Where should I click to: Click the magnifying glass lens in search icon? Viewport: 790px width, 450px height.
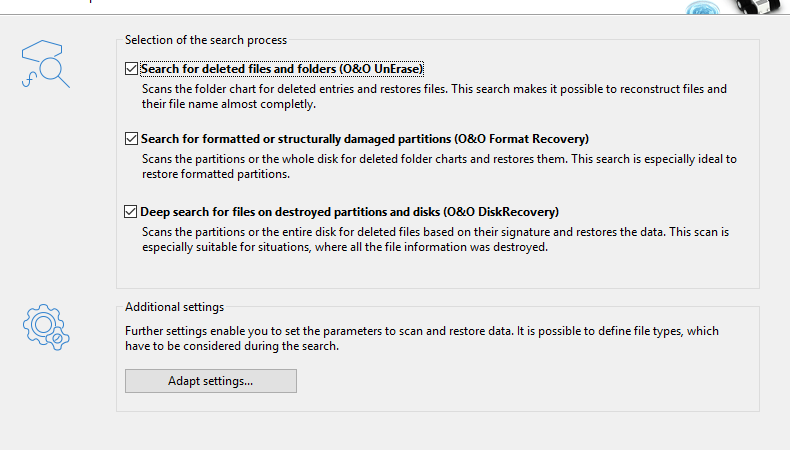click(x=51, y=70)
